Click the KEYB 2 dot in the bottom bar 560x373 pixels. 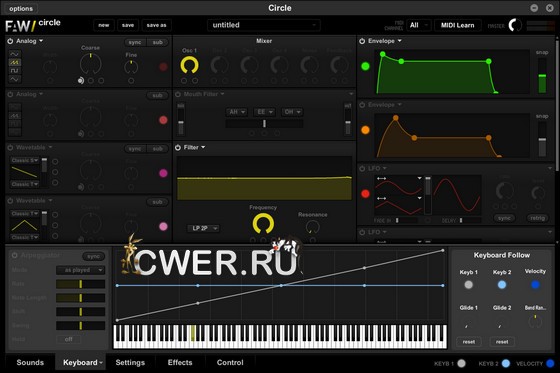tap(506, 363)
